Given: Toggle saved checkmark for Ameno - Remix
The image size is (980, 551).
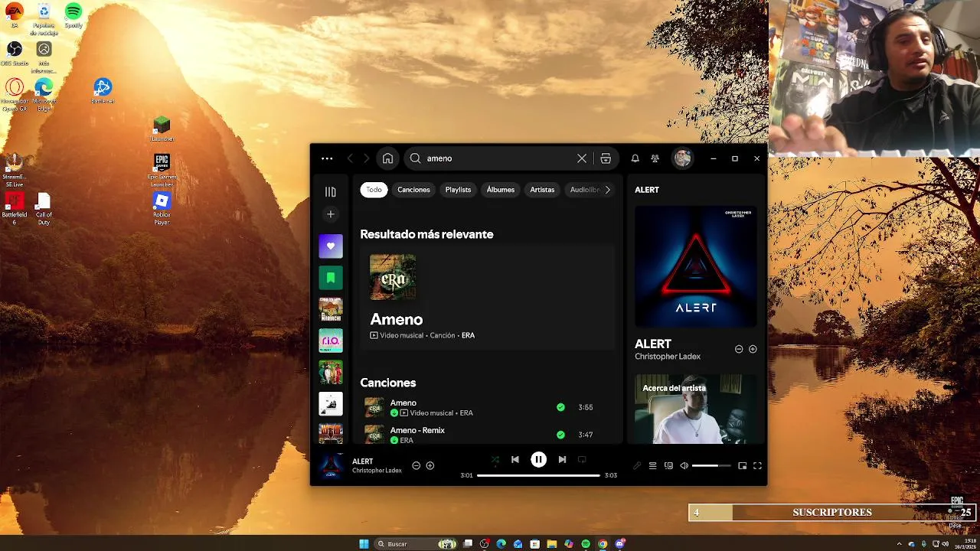Looking at the screenshot, I should click(x=560, y=435).
